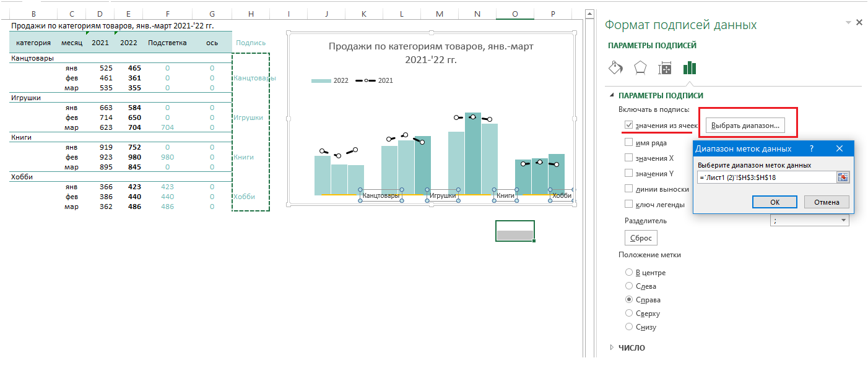The height and width of the screenshot is (384, 868).
Task: Open the task pane options arrow
Action: click(848, 22)
